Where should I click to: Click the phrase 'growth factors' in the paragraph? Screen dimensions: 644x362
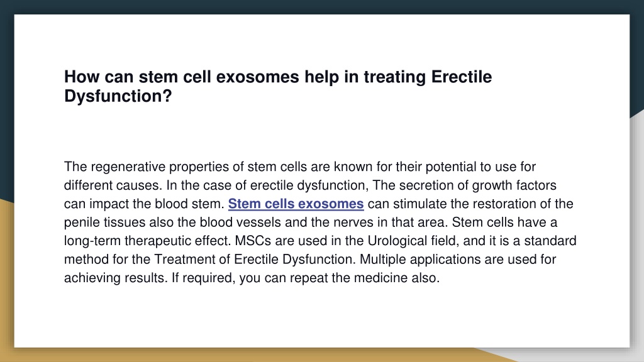pos(514,185)
